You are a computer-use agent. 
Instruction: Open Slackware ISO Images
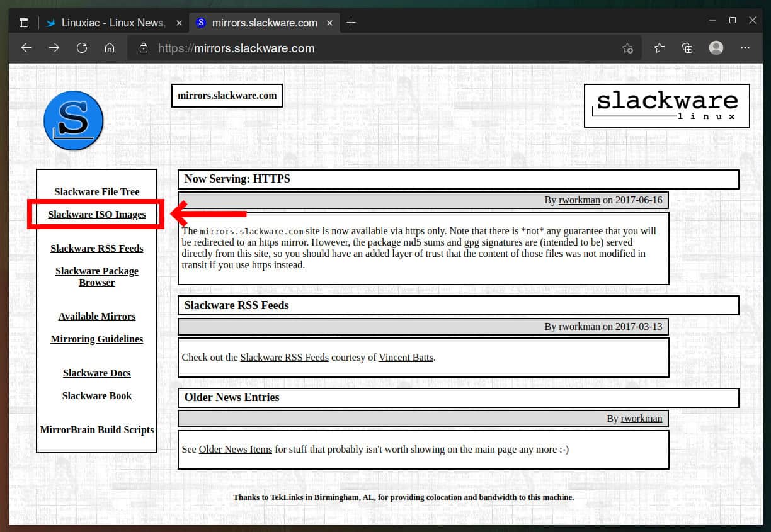(96, 215)
